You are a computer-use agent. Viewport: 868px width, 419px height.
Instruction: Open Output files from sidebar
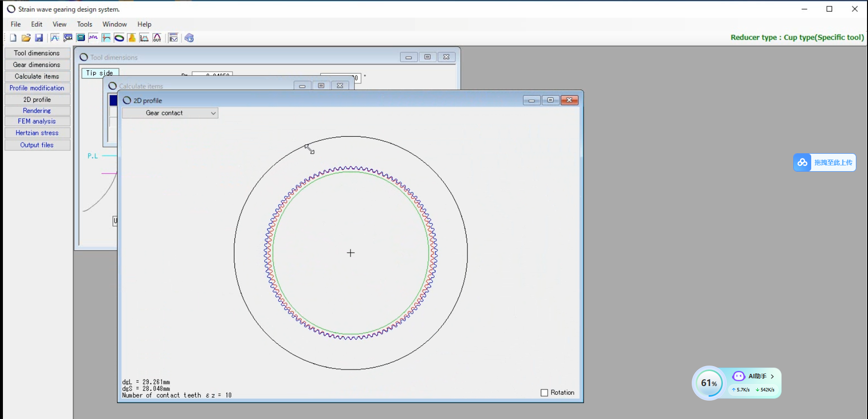tap(37, 145)
